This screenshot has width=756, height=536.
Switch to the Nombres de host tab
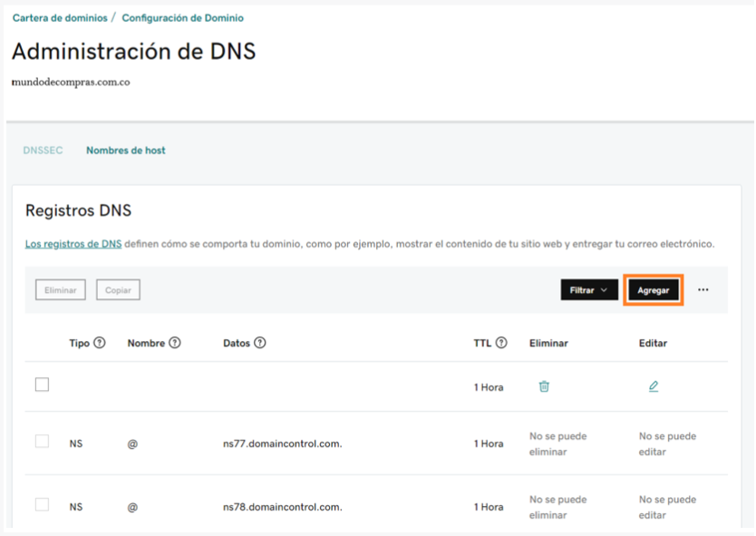[x=126, y=151]
